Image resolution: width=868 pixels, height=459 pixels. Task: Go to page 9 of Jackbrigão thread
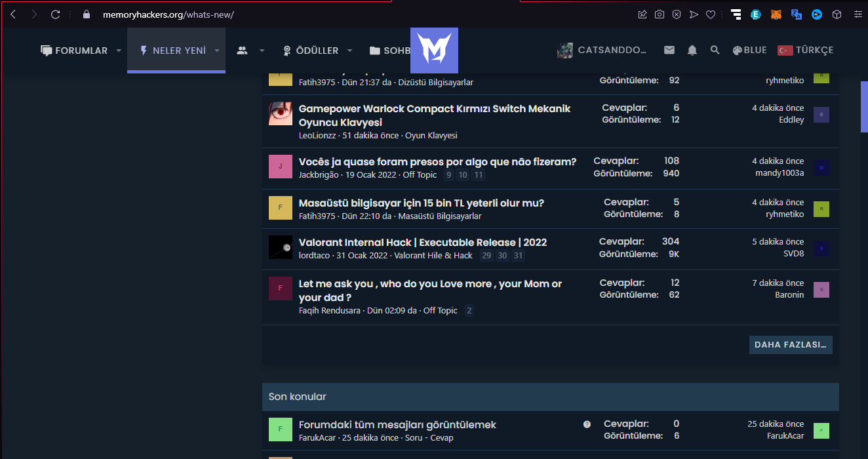click(x=448, y=175)
